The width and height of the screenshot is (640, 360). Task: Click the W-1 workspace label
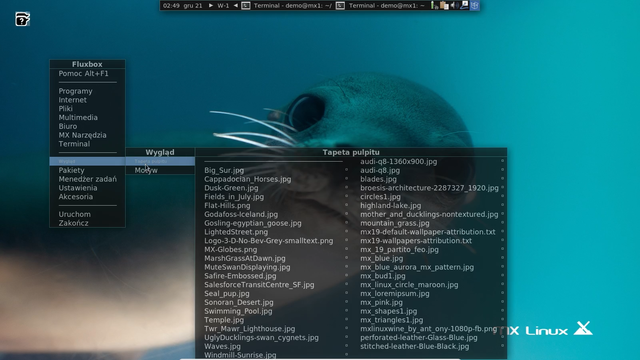223,6
